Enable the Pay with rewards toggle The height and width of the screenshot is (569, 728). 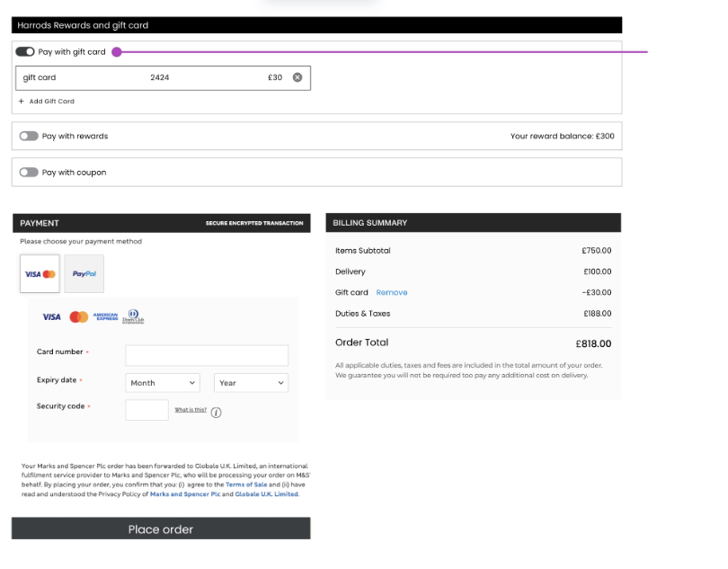tap(29, 137)
